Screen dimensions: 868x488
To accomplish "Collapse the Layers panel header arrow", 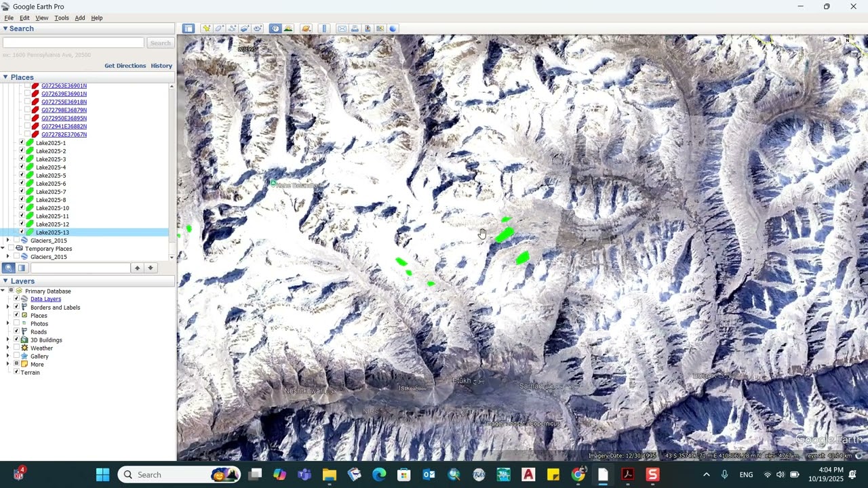I will 5,281.
